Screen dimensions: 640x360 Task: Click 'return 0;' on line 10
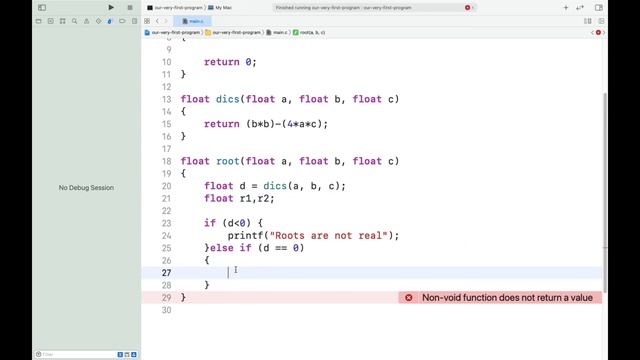point(230,62)
